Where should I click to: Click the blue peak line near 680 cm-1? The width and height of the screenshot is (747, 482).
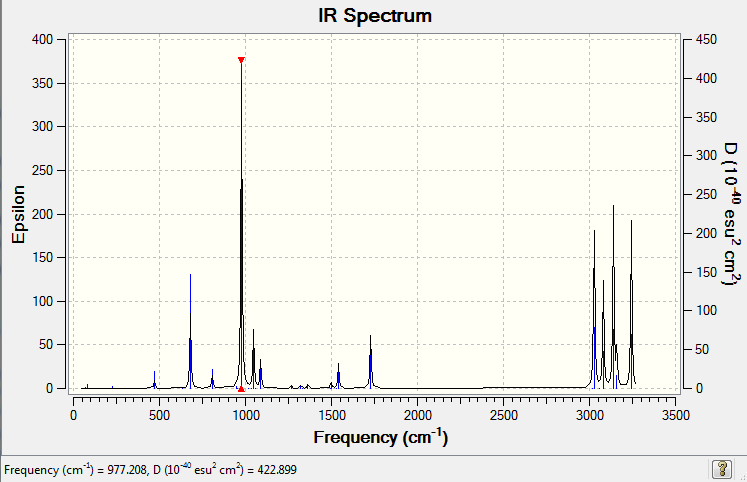pos(191,331)
